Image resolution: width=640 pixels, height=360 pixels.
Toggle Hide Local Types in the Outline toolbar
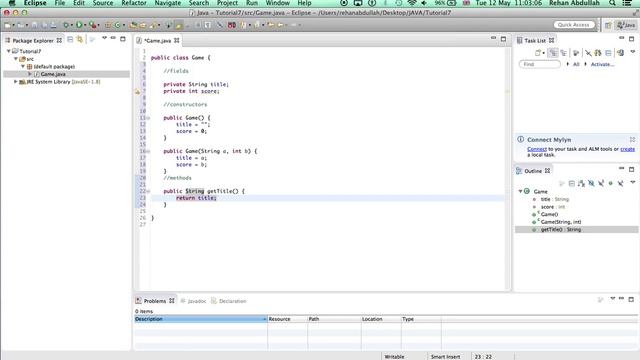620,183
